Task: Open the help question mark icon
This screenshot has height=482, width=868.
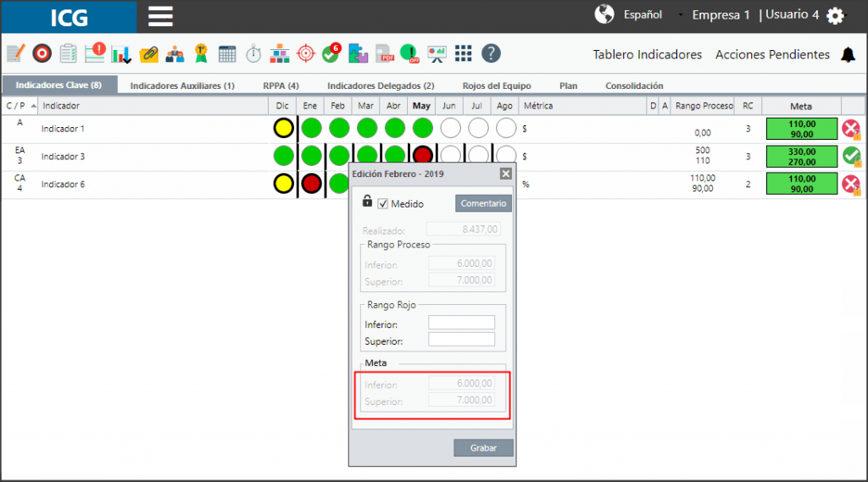Action: [x=491, y=53]
